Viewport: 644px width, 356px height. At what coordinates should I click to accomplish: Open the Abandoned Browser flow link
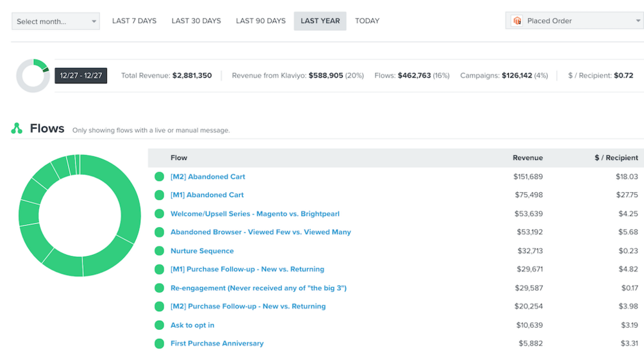coord(260,232)
